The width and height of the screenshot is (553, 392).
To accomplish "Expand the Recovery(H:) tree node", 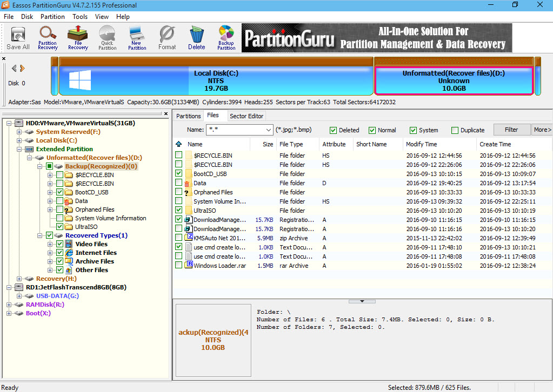I will click(x=19, y=279).
